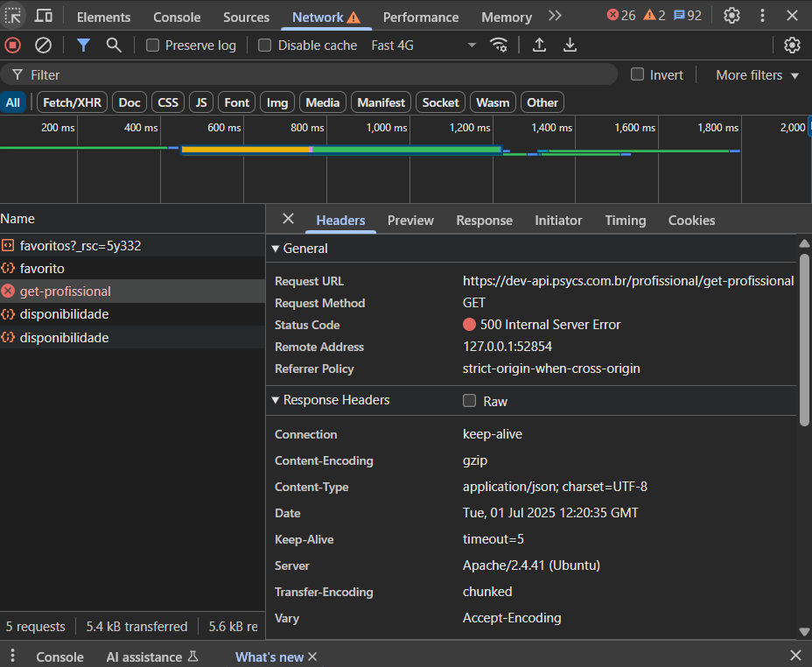Clear the network log
The image size is (812, 667).
(x=43, y=46)
